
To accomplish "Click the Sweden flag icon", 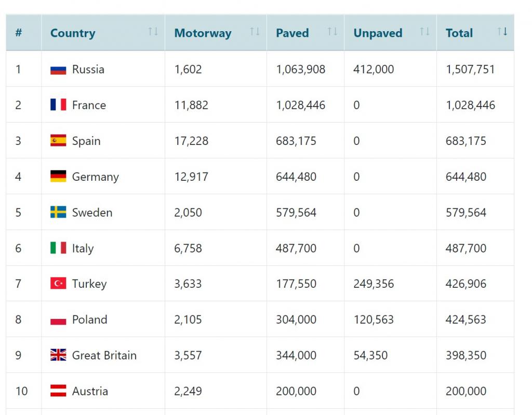I will point(58,212).
